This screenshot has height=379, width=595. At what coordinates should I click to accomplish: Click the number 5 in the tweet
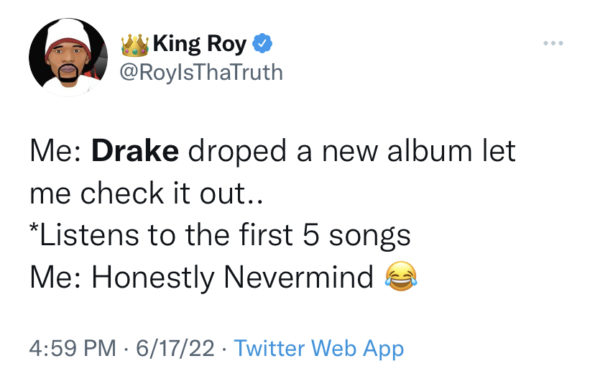(310, 235)
